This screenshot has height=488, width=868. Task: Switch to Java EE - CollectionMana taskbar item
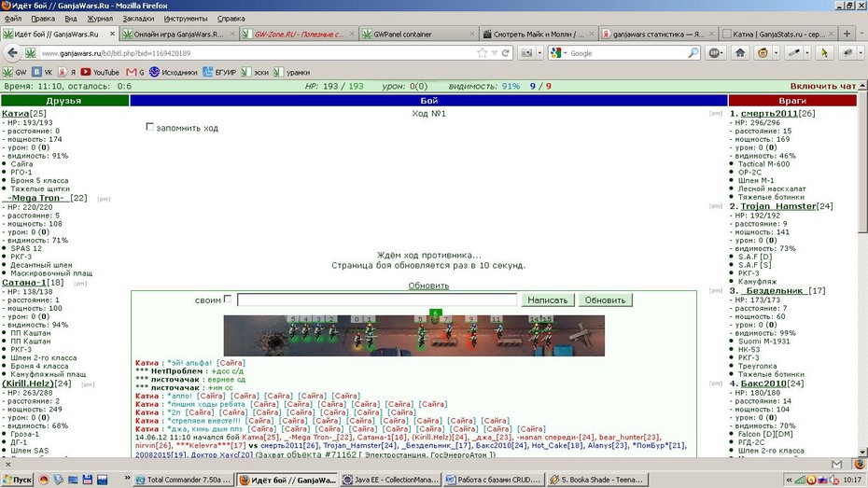(x=391, y=480)
